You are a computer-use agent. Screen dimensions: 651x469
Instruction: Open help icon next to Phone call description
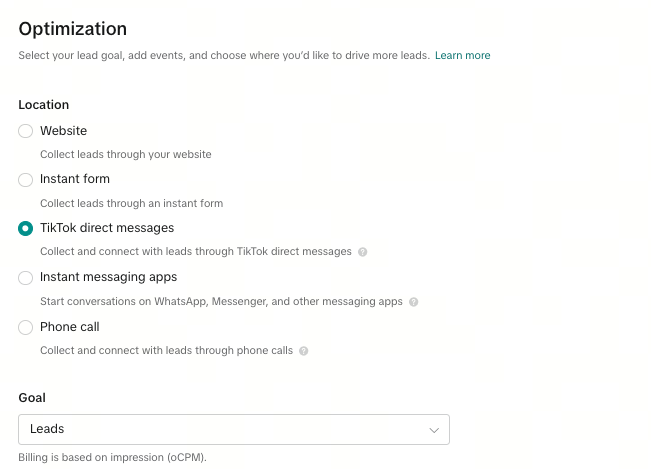[303, 351]
